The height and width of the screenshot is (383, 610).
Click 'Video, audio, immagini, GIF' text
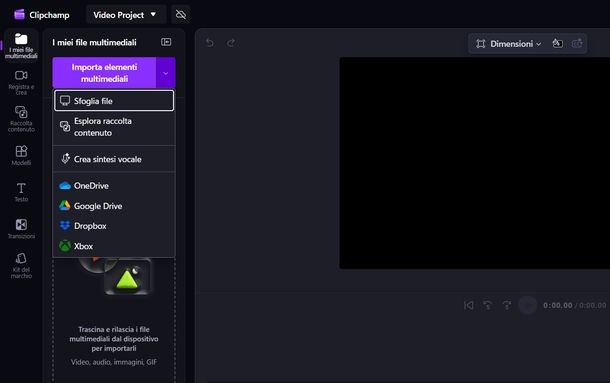coord(114,362)
